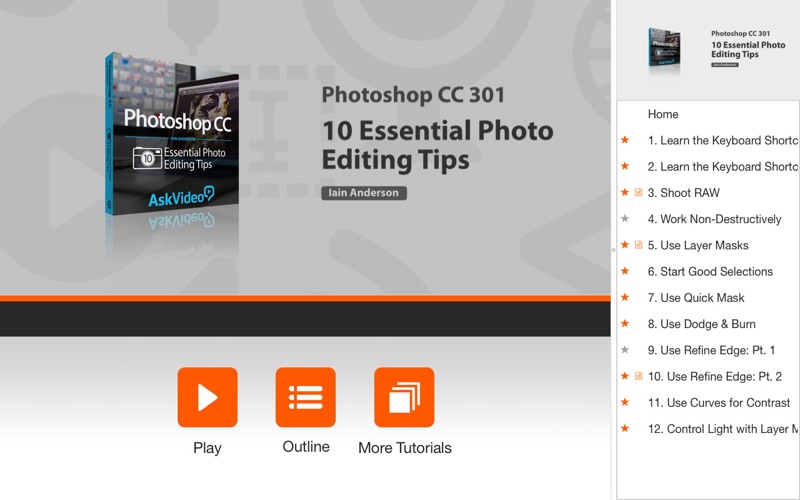Click the Photoshop CC course box cover
Screen dimensions: 800x500
point(172,134)
